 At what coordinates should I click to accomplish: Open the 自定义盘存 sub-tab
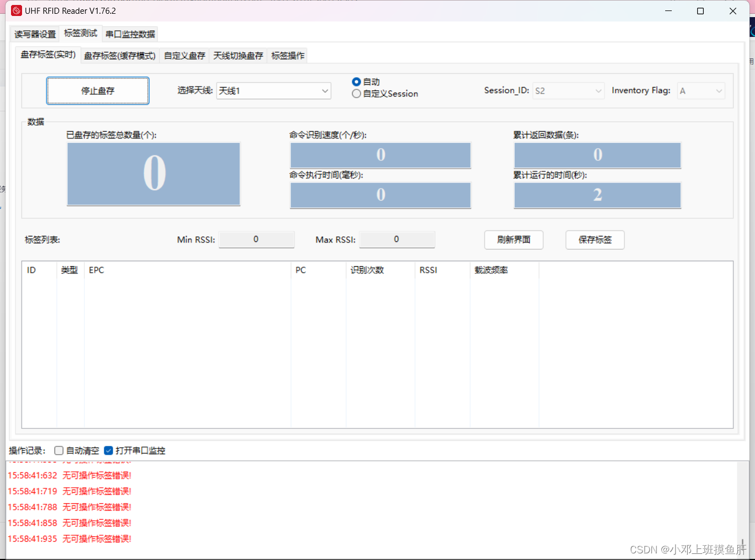pyautogui.click(x=185, y=56)
